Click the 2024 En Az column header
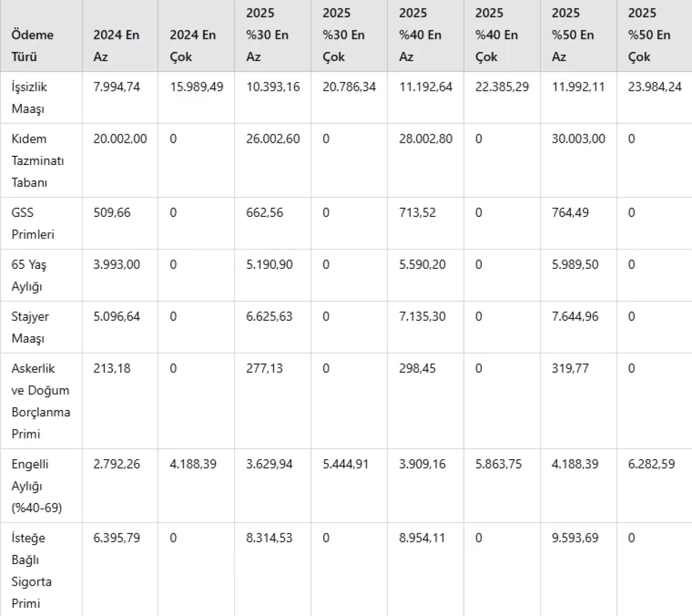692x616 pixels. click(x=116, y=45)
